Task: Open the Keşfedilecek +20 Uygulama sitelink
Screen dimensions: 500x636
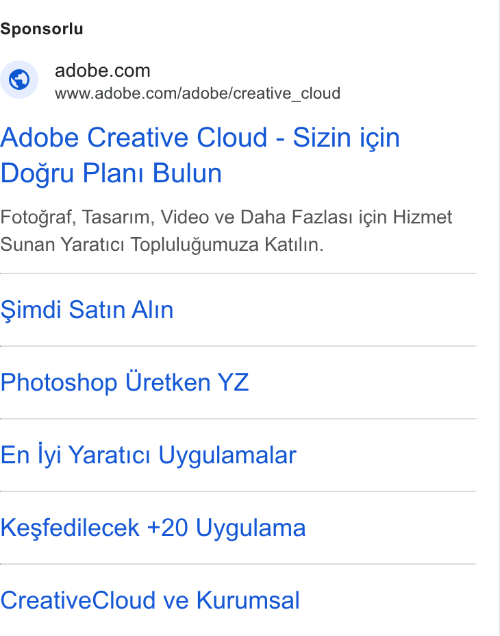Action: click(x=153, y=527)
